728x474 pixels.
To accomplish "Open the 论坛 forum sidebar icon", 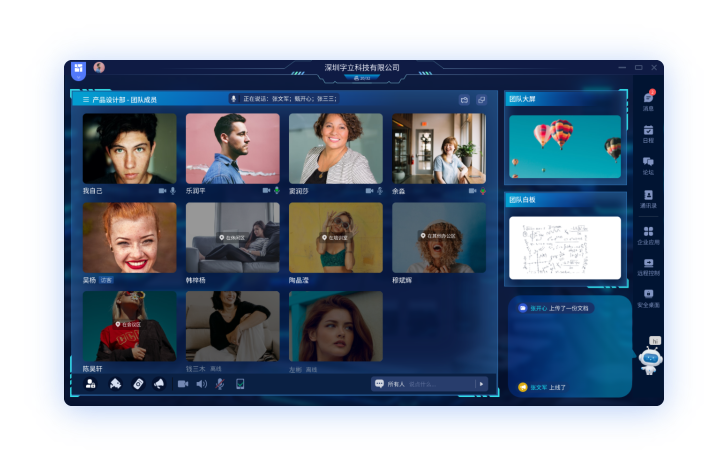I will [648, 163].
